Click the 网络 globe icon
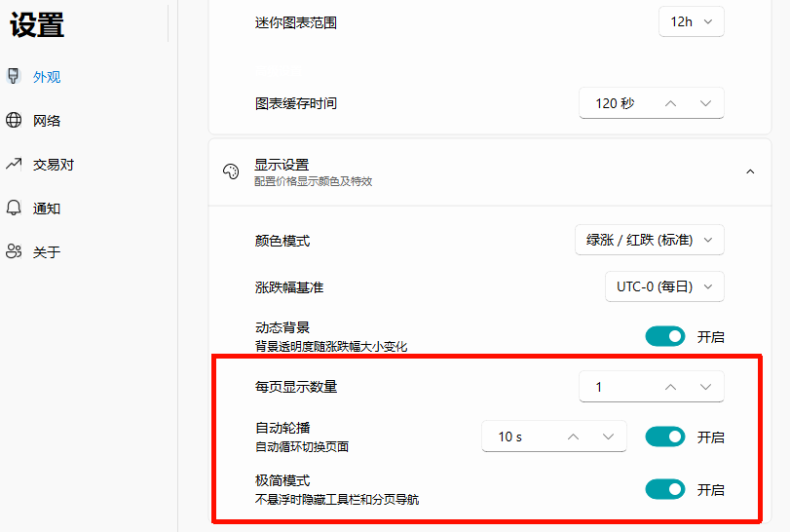The width and height of the screenshot is (790, 532). coord(14,121)
